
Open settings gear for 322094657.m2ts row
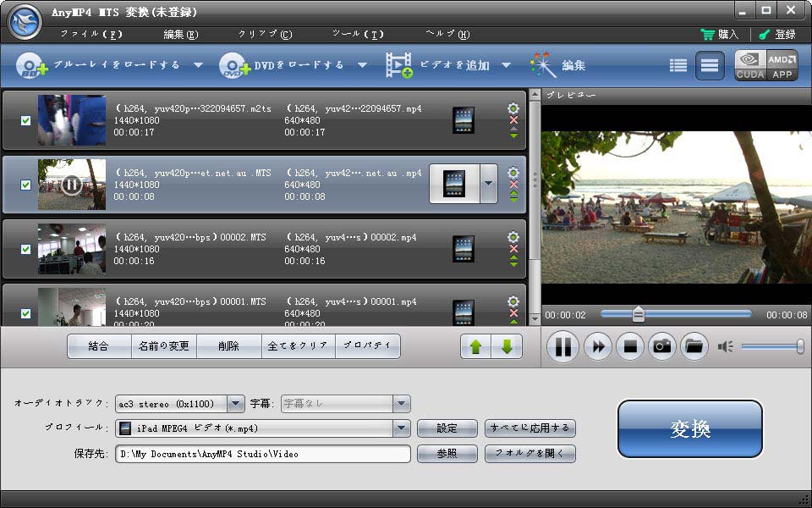(513, 108)
